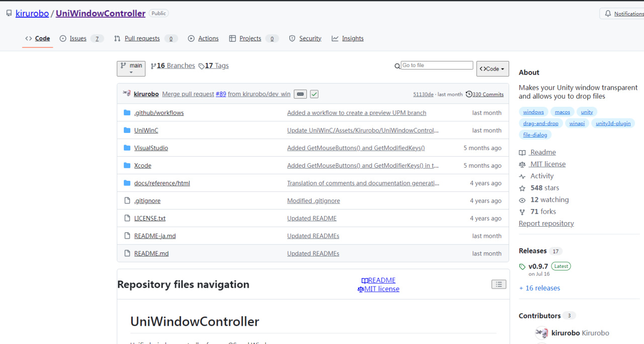Open pull request #89 link

click(x=221, y=94)
